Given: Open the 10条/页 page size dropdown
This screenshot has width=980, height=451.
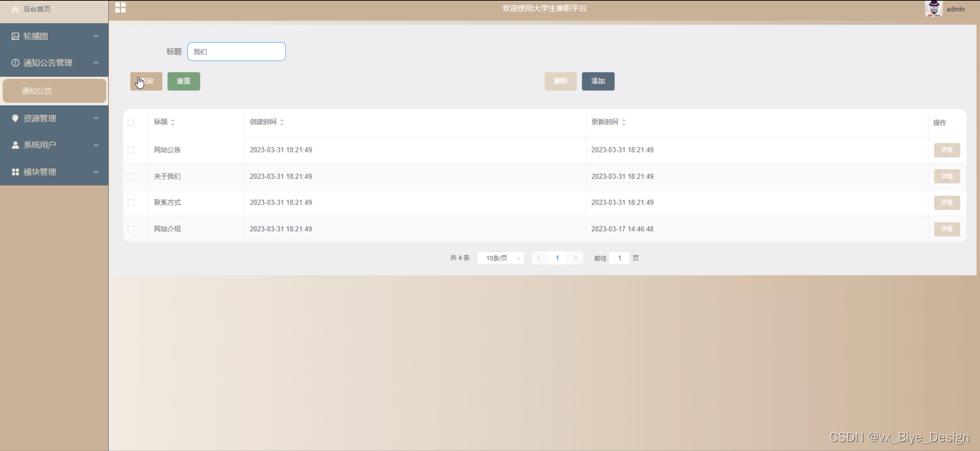Looking at the screenshot, I should coord(501,258).
